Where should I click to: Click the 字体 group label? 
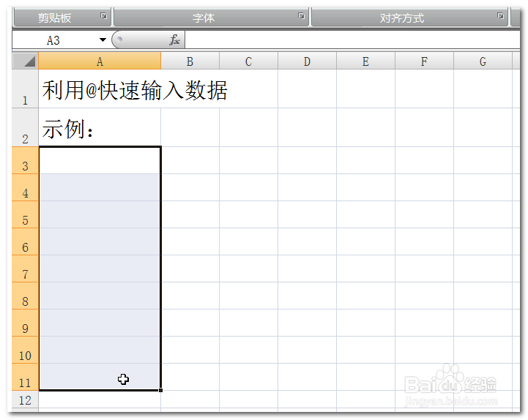point(204,18)
